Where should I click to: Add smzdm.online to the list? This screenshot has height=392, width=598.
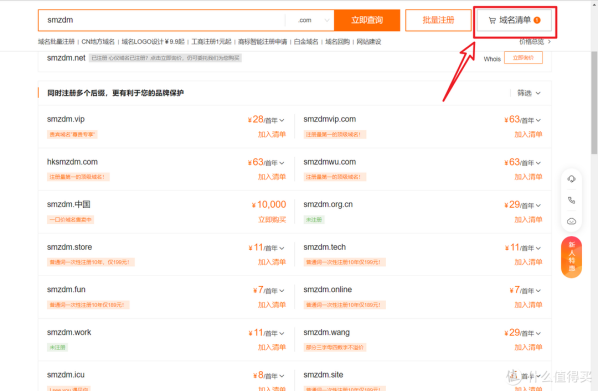pos(528,305)
